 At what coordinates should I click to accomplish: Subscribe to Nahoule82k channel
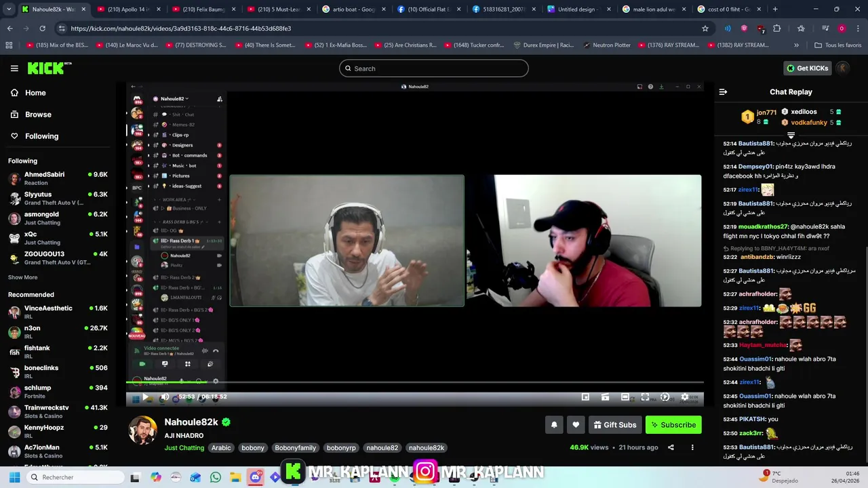673,425
